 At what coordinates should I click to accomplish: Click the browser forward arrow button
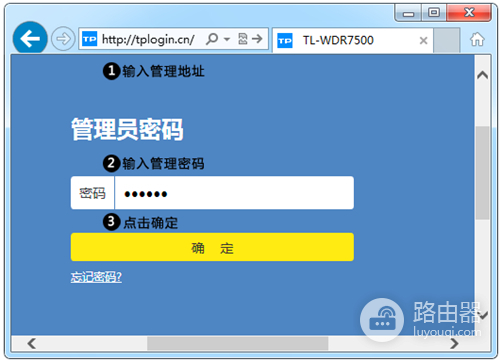tap(63, 39)
